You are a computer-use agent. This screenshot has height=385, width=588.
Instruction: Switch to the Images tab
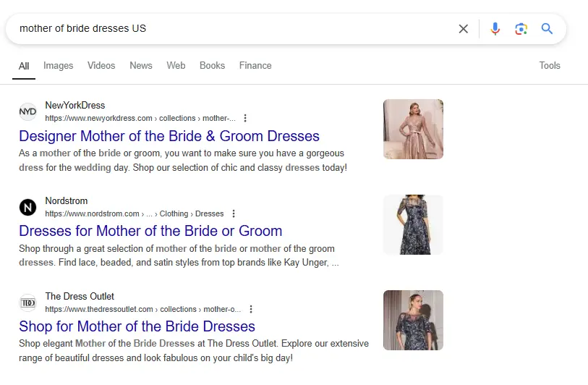[58, 65]
